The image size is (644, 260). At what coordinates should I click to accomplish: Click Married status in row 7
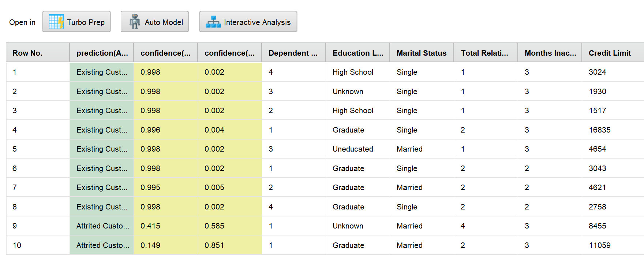point(422,187)
